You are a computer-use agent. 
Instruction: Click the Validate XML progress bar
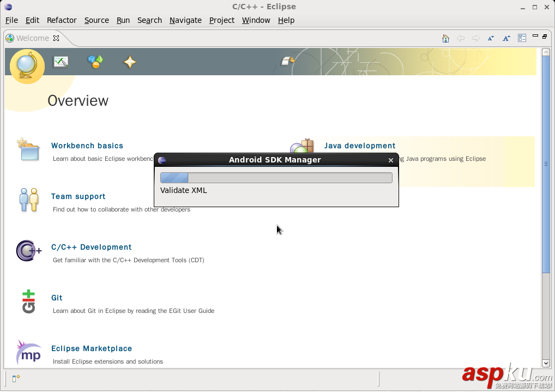point(275,177)
